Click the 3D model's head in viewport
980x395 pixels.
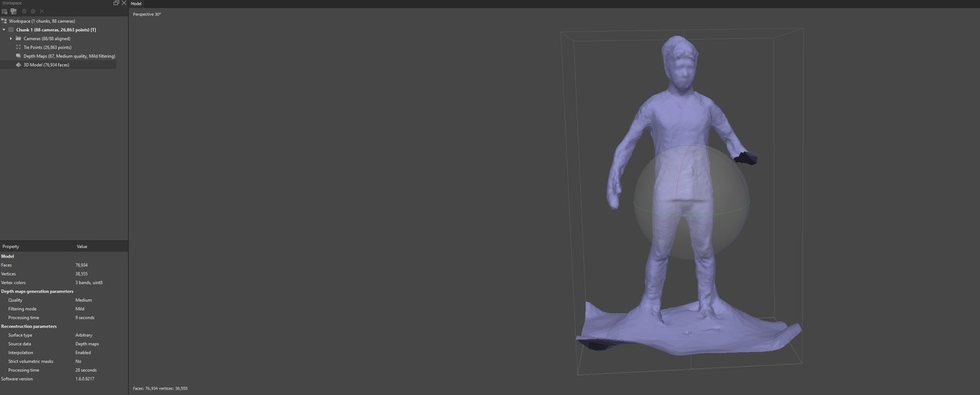click(x=680, y=62)
